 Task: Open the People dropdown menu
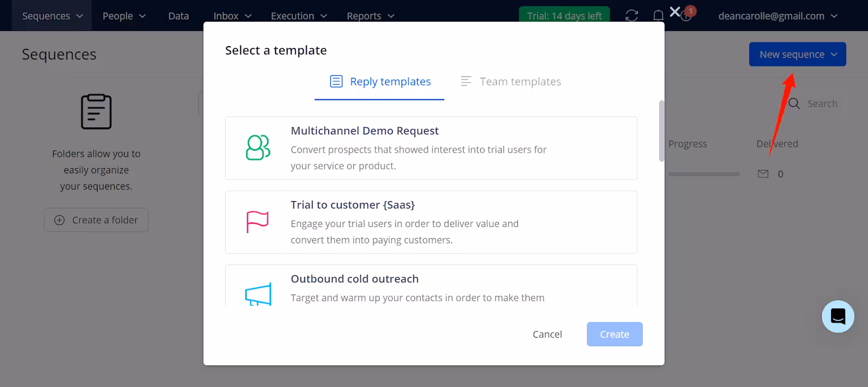tap(124, 16)
